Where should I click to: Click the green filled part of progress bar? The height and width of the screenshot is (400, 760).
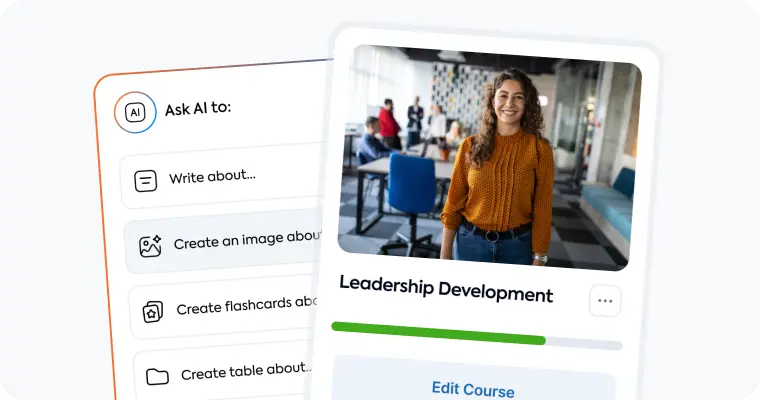tap(438, 334)
